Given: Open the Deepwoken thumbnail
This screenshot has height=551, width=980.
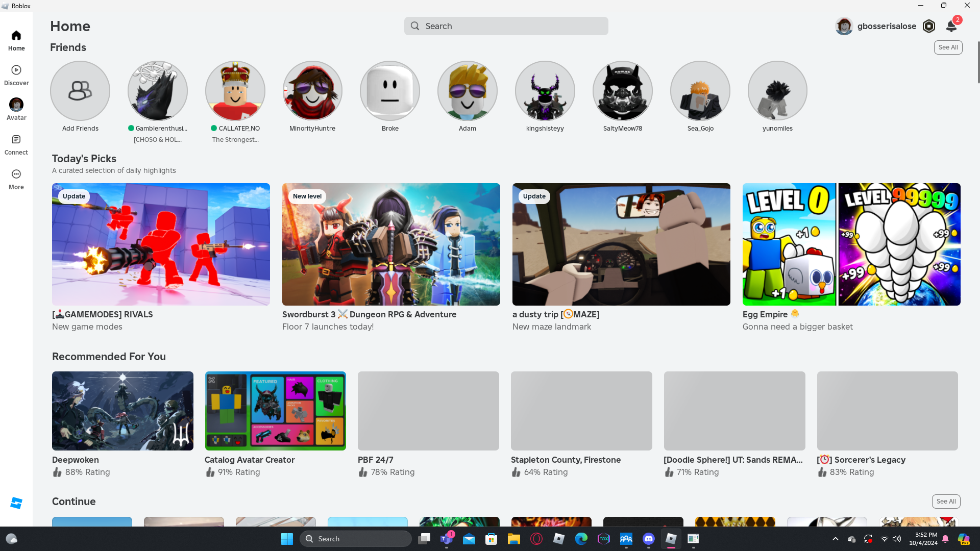Looking at the screenshot, I should click(x=122, y=411).
